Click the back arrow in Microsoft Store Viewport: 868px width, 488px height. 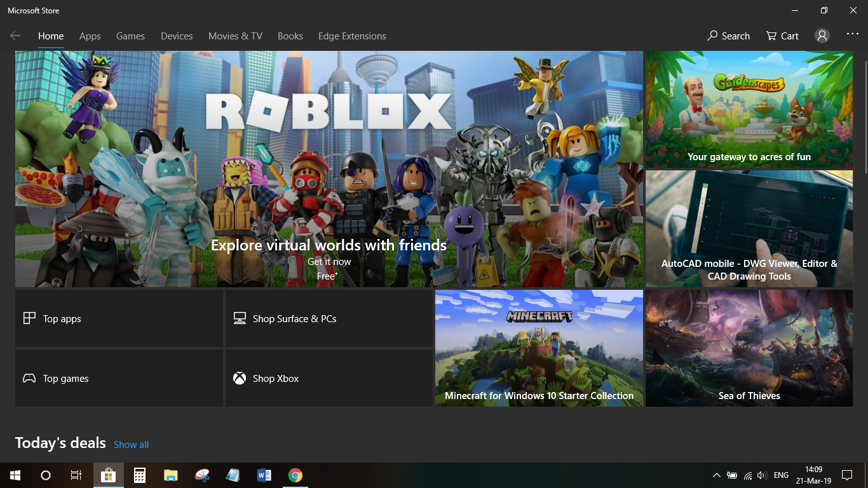click(x=15, y=36)
